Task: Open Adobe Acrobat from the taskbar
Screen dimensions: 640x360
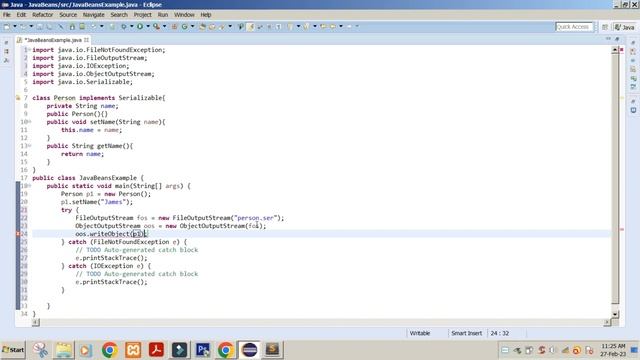Action: [x=156, y=350]
